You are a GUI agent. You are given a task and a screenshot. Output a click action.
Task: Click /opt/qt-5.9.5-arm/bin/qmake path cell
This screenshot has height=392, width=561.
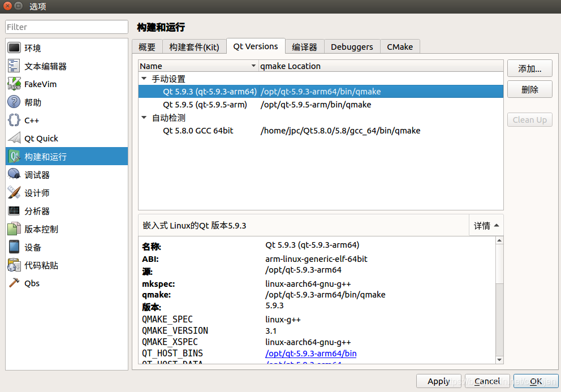click(x=316, y=105)
